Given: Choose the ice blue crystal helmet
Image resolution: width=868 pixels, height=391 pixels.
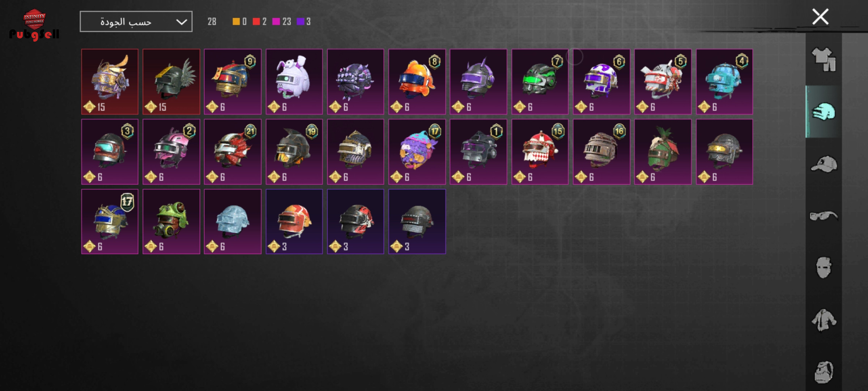Looking at the screenshot, I should click(233, 222).
